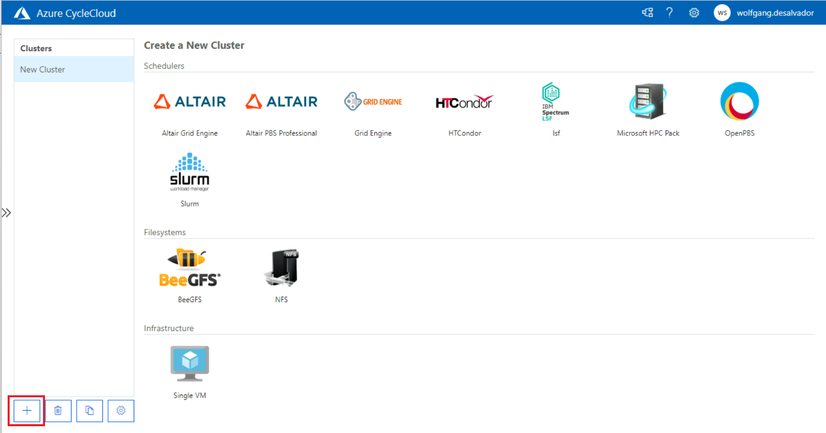
Task: Expand the collapsed side panel chevrons
Action: (x=6, y=213)
